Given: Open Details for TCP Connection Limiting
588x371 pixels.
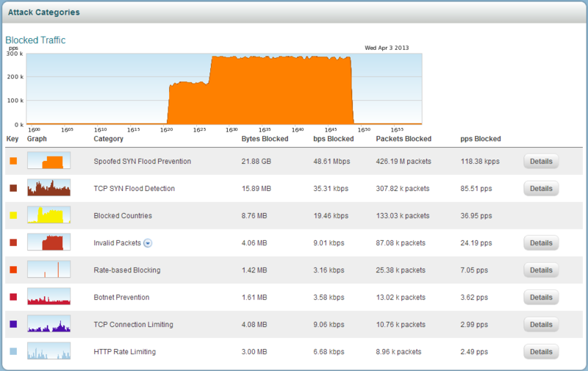Looking at the screenshot, I should 541,325.
